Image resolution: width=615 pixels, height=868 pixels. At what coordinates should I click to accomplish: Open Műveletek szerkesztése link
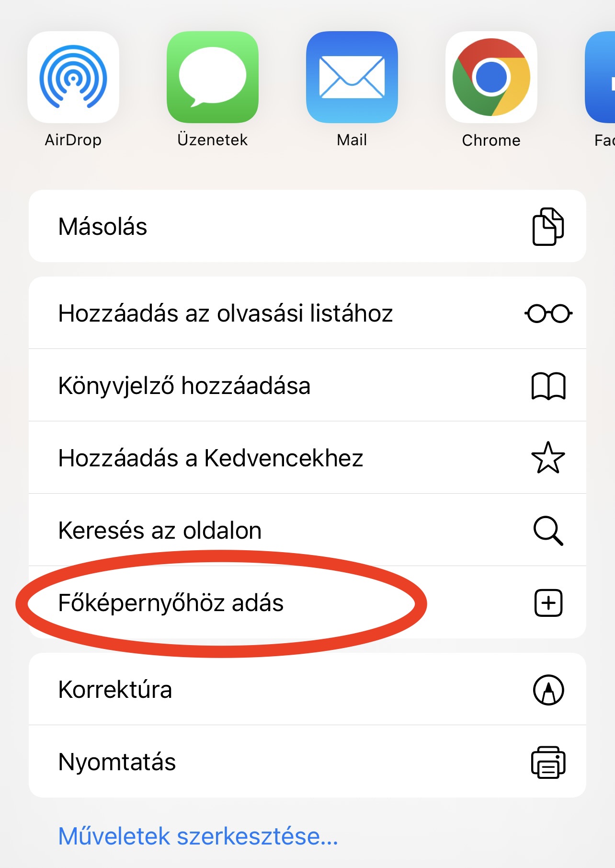(198, 836)
